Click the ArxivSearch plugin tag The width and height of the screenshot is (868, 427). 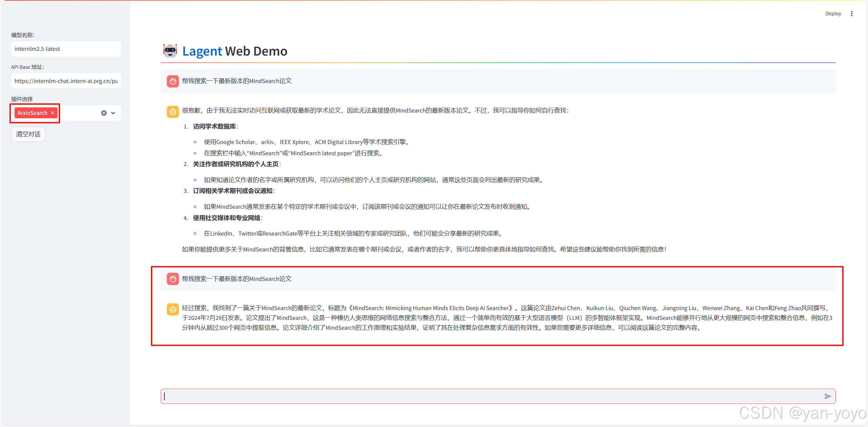[32, 113]
